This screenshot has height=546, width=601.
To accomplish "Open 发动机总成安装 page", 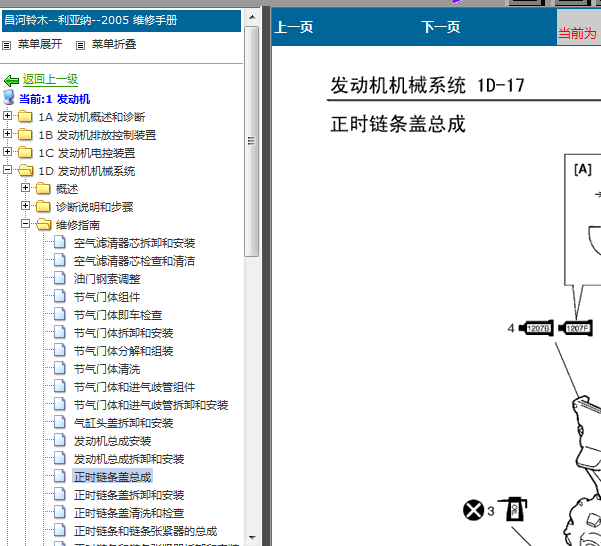I will (x=112, y=441).
